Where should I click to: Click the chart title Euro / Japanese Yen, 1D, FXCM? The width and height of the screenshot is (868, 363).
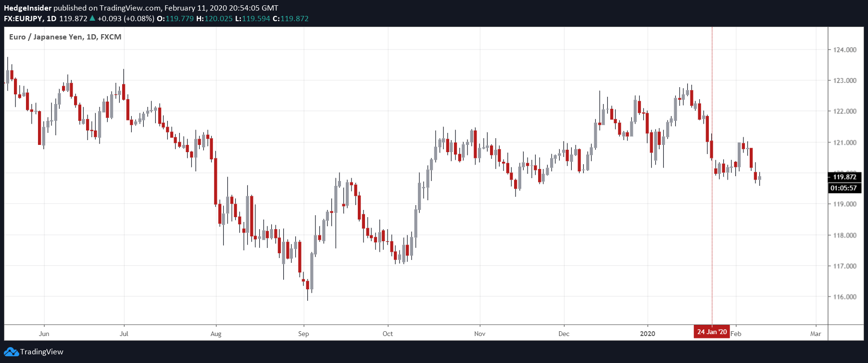pyautogui.click(x=65, y=37)
